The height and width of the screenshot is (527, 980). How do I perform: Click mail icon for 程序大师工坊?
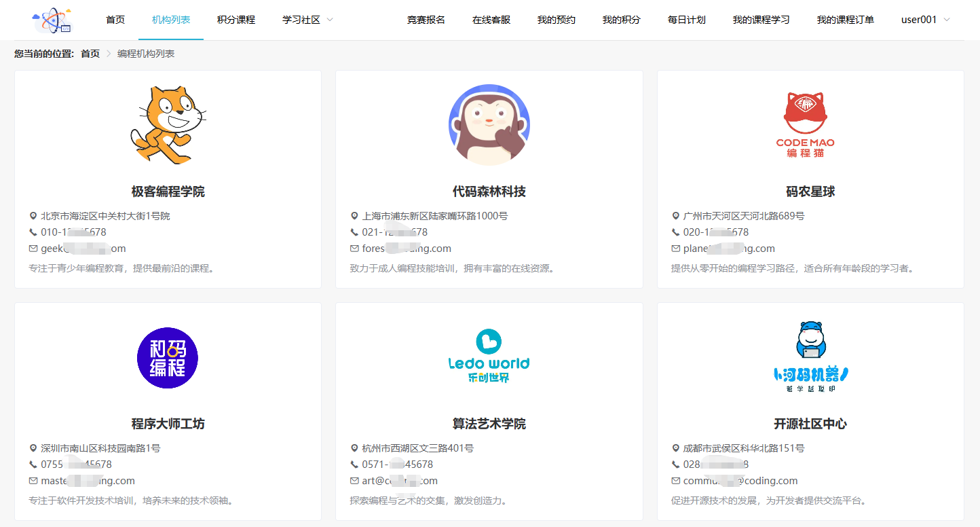coord(33,481)
